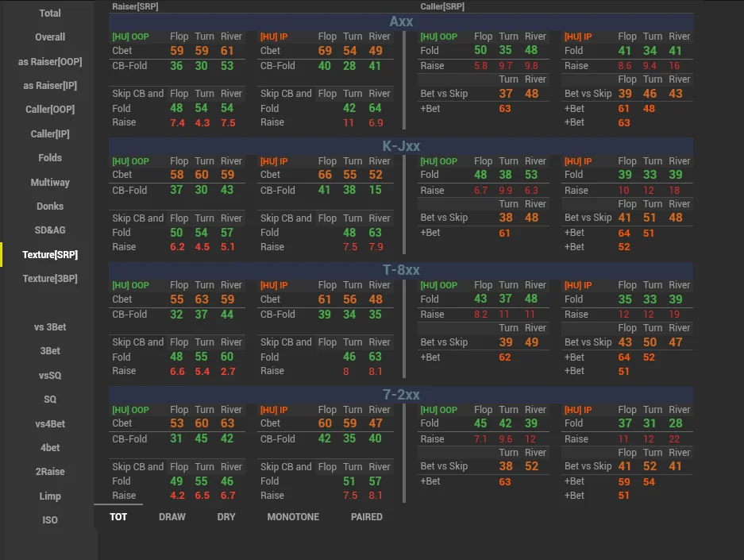Screen dimensions: 744x560
Task: Click 7-2xx HU OOP river Cbet value 63
Action: [x=227, y=423]
